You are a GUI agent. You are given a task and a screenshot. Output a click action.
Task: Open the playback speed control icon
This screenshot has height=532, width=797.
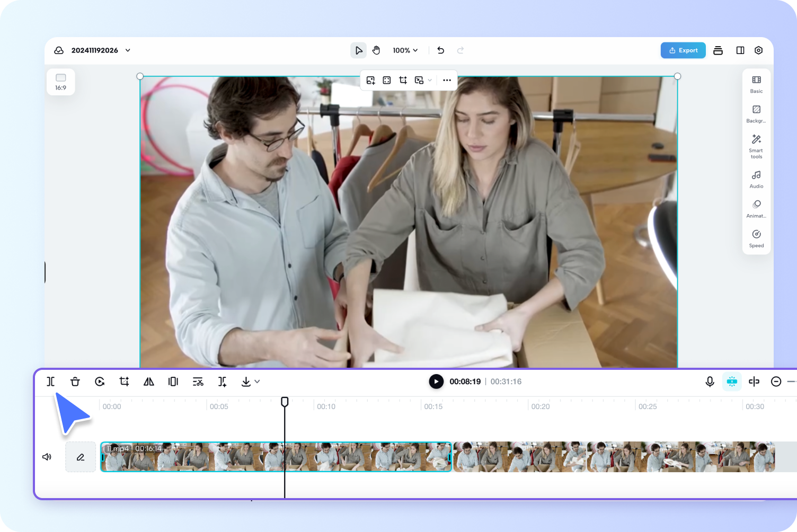pyautogui.click(x=99, y=381)
